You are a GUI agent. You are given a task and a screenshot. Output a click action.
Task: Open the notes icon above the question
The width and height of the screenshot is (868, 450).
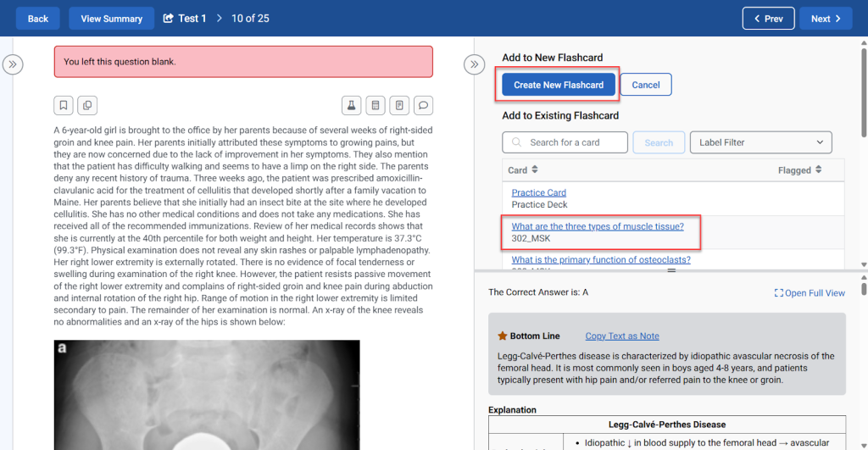(399, 105)
